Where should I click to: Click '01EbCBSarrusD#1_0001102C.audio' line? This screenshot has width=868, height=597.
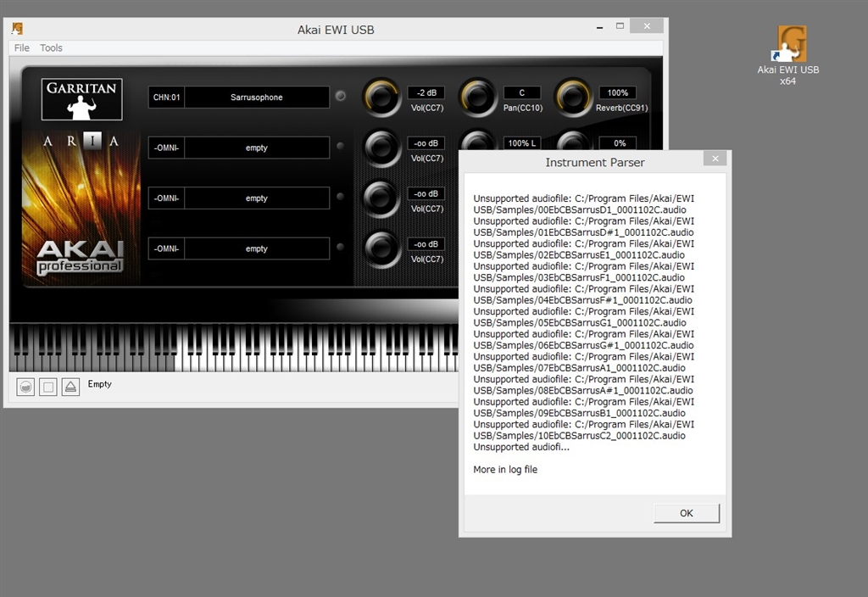coord(583,232)
